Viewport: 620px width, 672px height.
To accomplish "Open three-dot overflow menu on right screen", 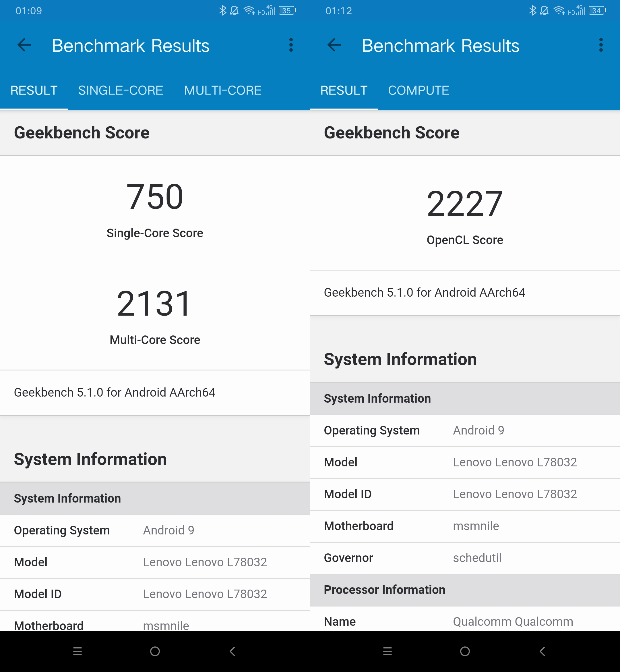I will (601, 45).
